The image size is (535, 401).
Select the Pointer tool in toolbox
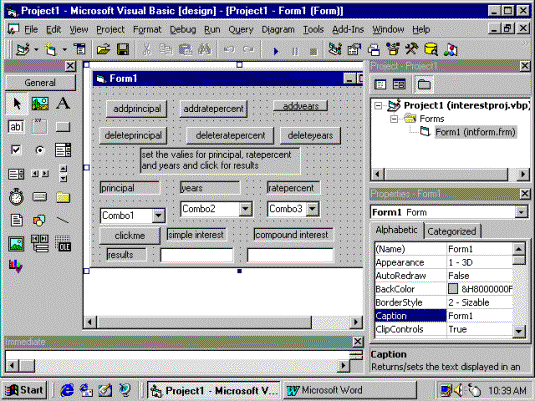16,103
